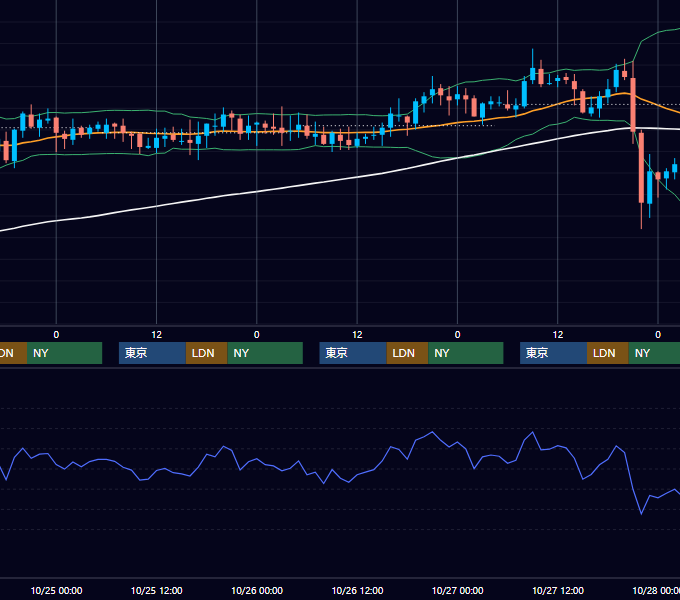Select LDN block after the middle 東京
680x600 pixels.
(407, 353)
